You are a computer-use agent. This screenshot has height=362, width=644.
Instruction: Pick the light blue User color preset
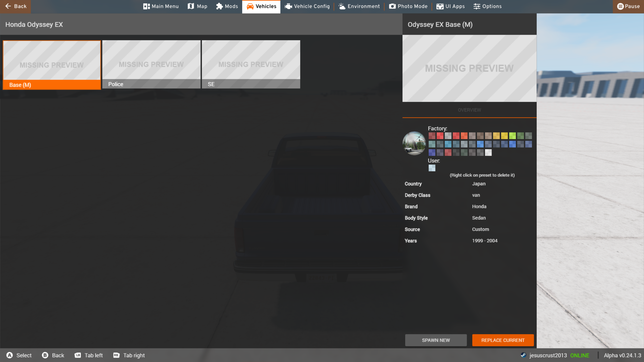432,168
